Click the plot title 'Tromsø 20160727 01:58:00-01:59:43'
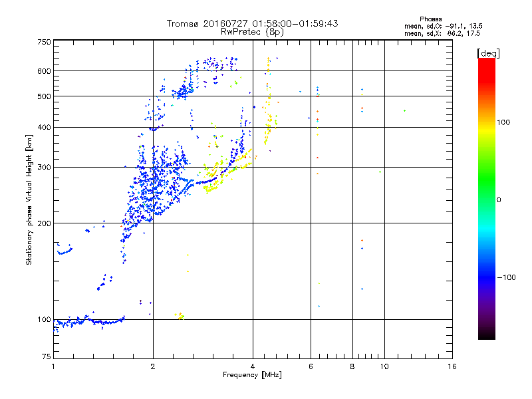The image size is (532, 399). tap(252, 23)
